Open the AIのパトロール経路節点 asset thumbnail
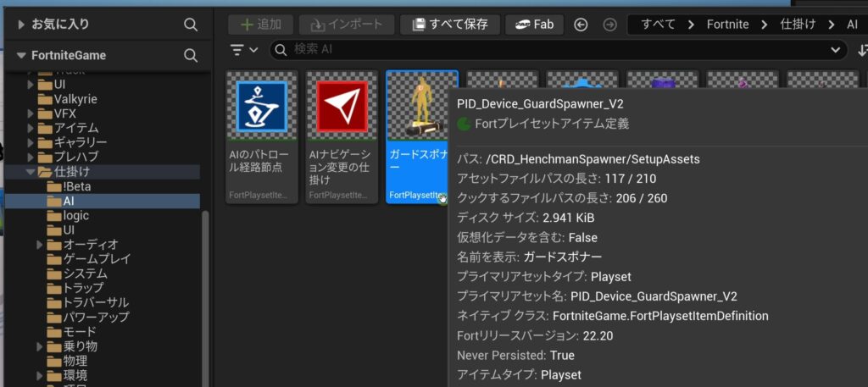 [261, 107]
